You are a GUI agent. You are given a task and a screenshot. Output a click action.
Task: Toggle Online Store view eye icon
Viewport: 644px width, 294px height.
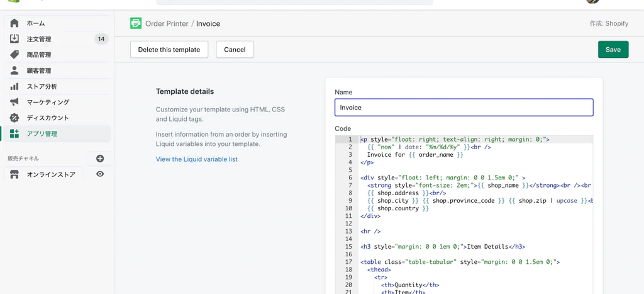tap(100, 174)
